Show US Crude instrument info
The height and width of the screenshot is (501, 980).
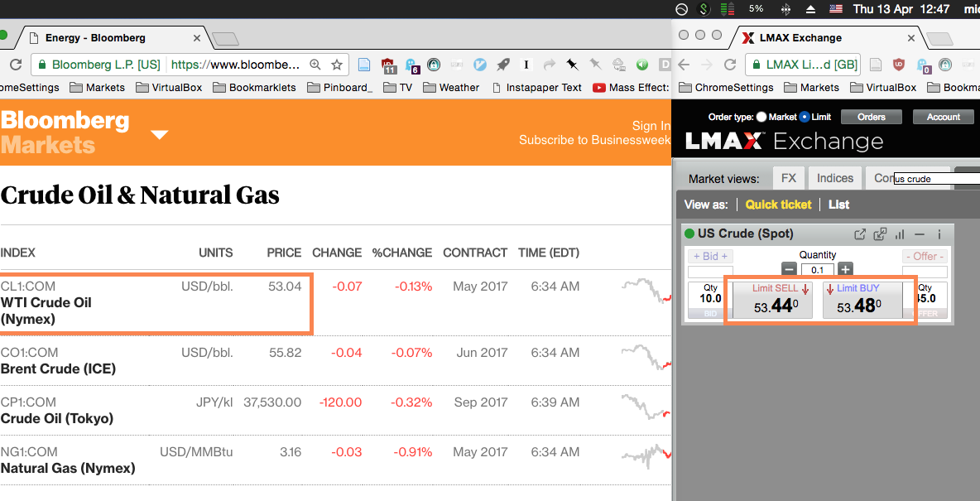(x=939, y=234)
